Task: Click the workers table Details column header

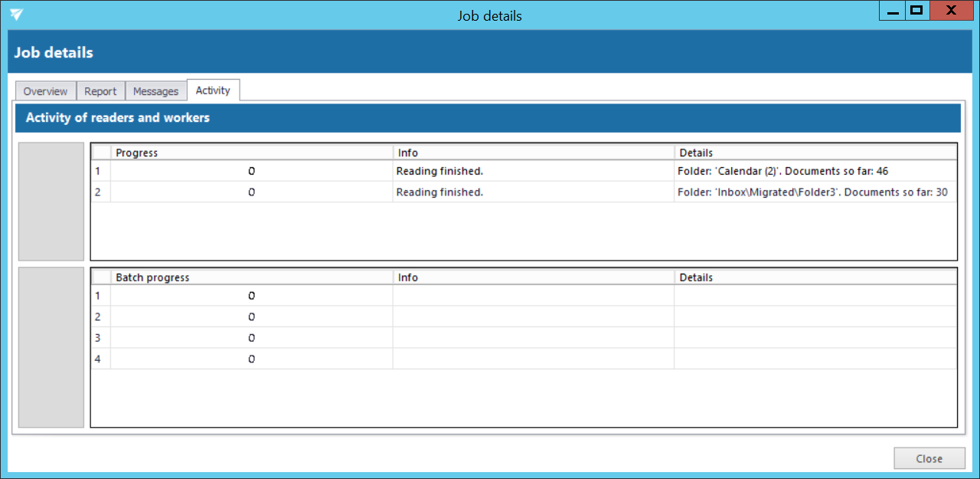Action: tap(815, 277)
